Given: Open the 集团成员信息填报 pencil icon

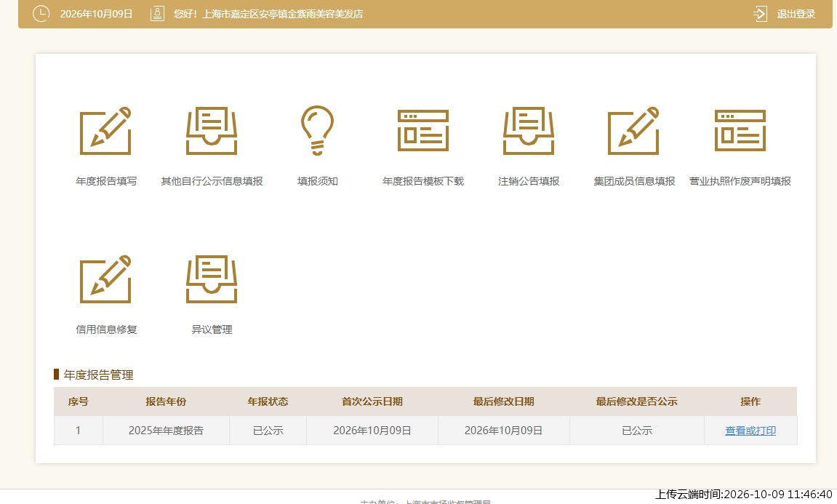Looking at the screenshot, I should (633, 131).
